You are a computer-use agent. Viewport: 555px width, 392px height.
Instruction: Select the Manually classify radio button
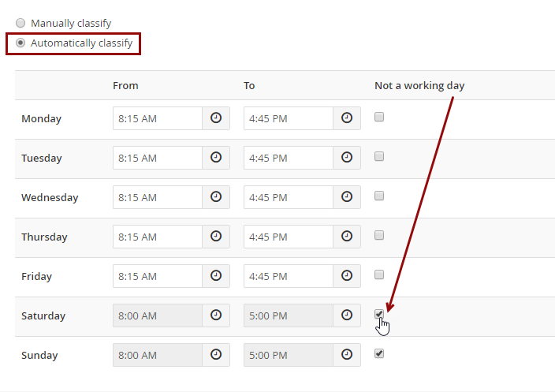(20, 23)
